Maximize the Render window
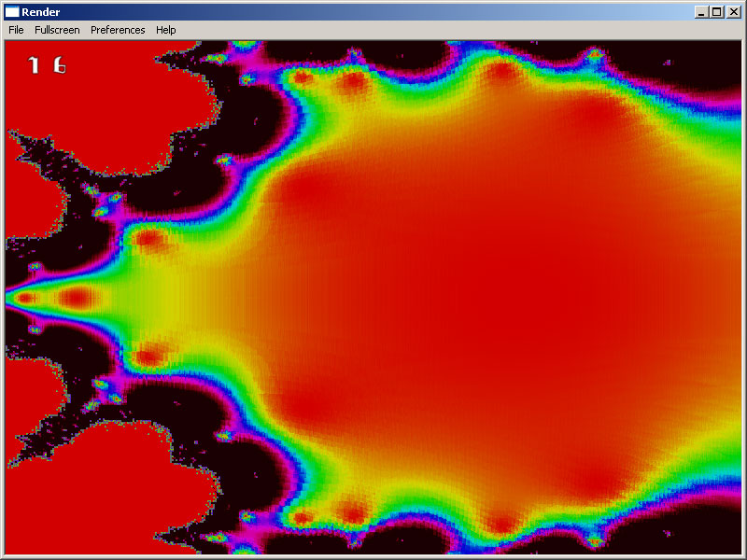 (x=717, y=12)
